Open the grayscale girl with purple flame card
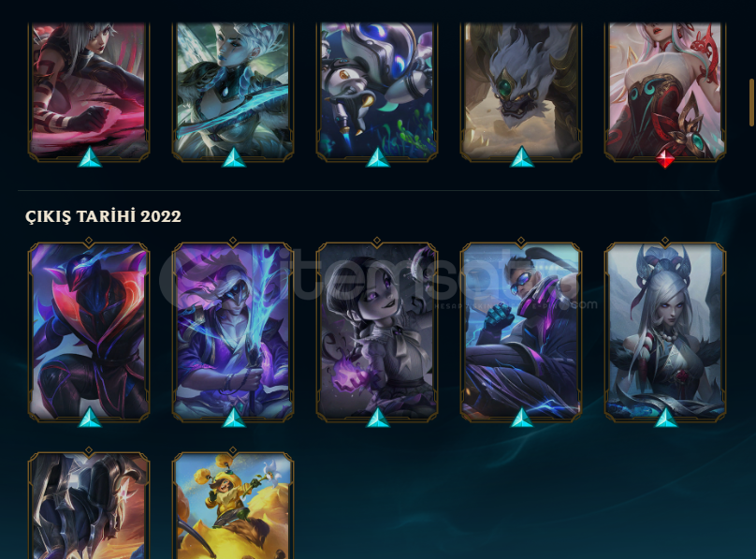Image resolution: width=756 pixels, height=559 pixels. pyautogui.click(x=377, y=331)
